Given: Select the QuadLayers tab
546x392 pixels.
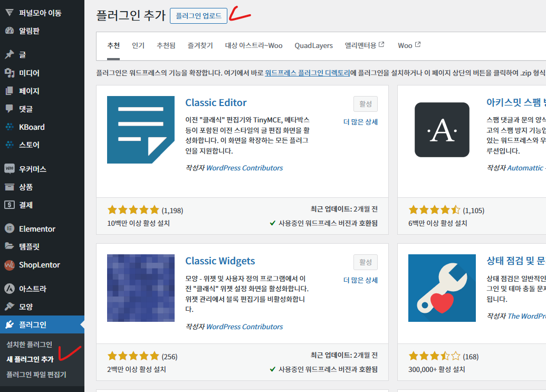Looking at the screenshot, I should pos(314,45).
